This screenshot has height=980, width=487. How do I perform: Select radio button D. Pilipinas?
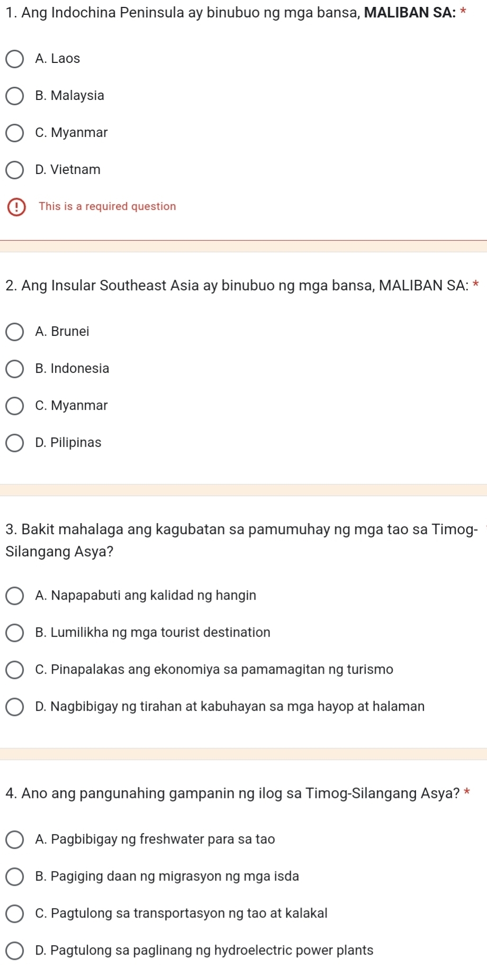coord(15,443)
